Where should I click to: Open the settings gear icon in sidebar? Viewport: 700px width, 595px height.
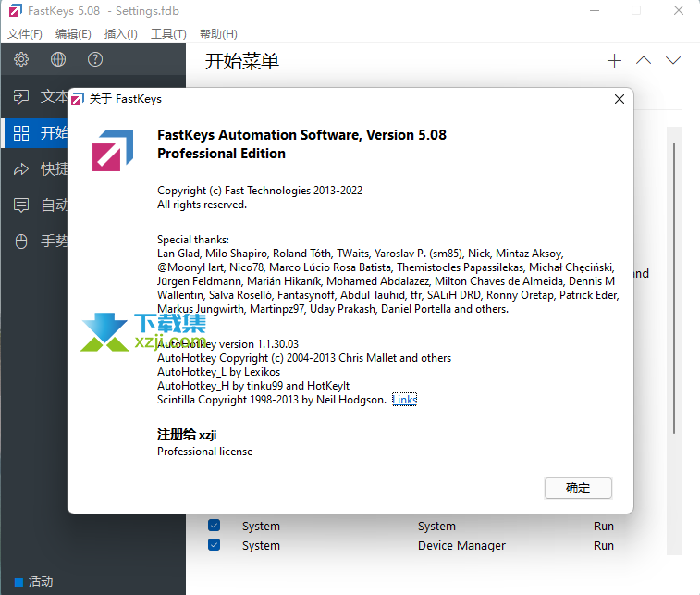pyautogui.click(x=21, y=59)
